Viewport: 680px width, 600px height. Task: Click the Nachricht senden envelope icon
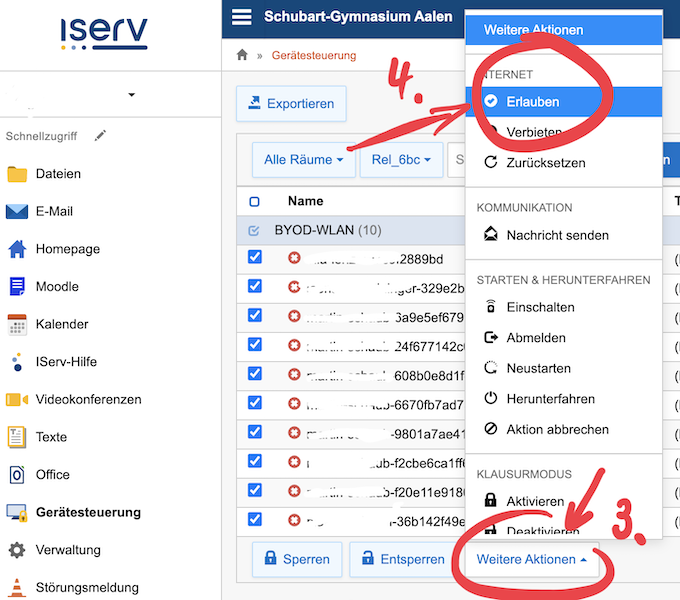click(490, 235)
